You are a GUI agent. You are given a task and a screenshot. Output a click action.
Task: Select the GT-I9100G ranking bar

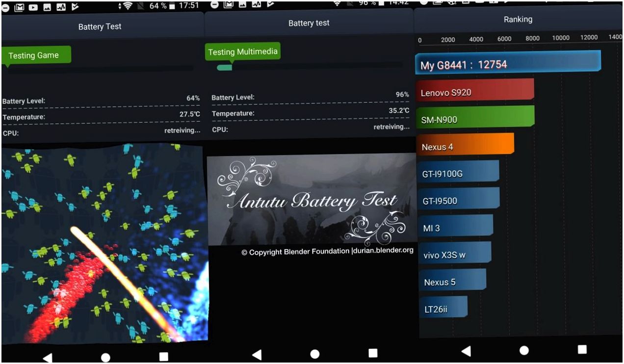coord(458,172)
